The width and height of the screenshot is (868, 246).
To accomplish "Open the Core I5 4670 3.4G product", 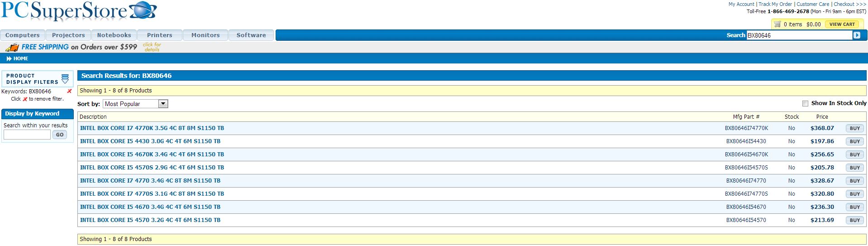I will (150, 207).
